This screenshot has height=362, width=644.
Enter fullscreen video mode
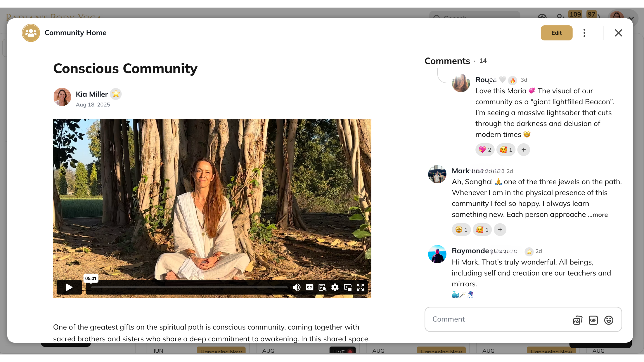pos(360,287)
